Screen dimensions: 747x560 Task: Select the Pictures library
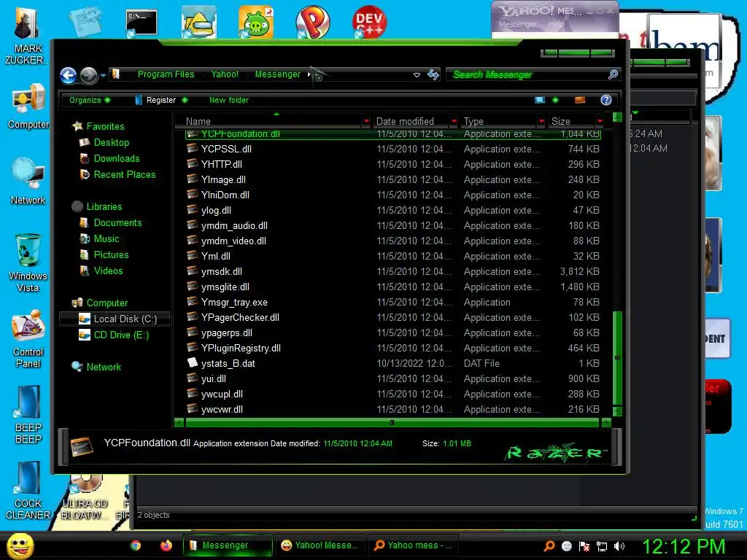[x=111, y=254]
